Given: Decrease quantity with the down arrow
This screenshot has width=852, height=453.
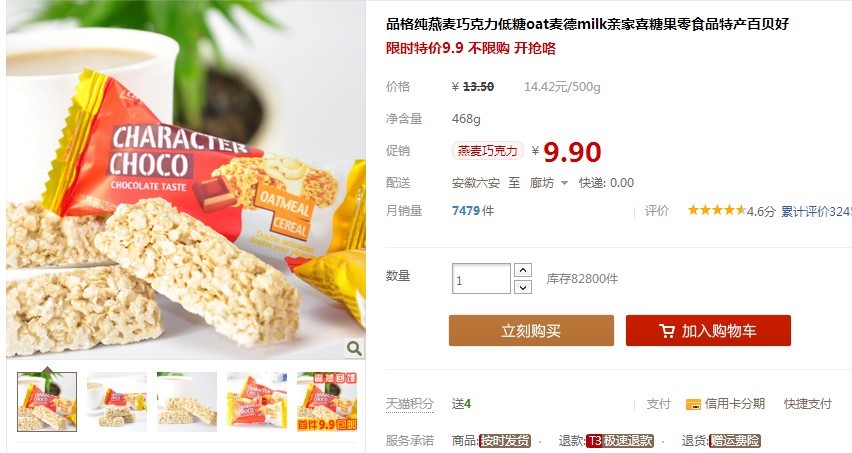Looking at the screenshot, I should tap(523, 287).
